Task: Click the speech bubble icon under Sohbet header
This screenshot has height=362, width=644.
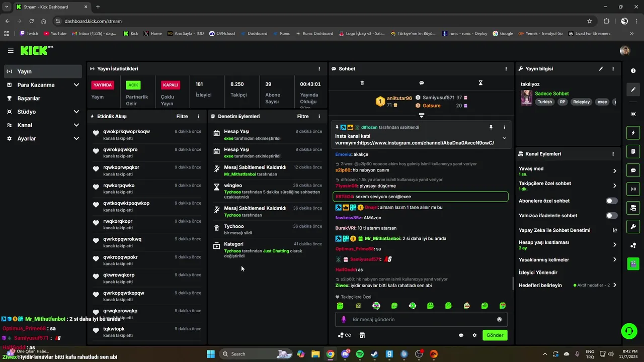Action: pos(422,83)
